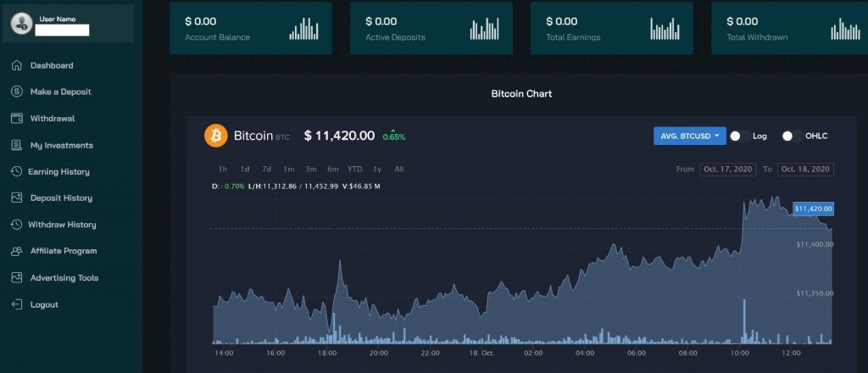The height and width of the screenshot is (373, 868).
Task: Click the Account Balance card
Action: pyautogui.click(x=251, y=28)
